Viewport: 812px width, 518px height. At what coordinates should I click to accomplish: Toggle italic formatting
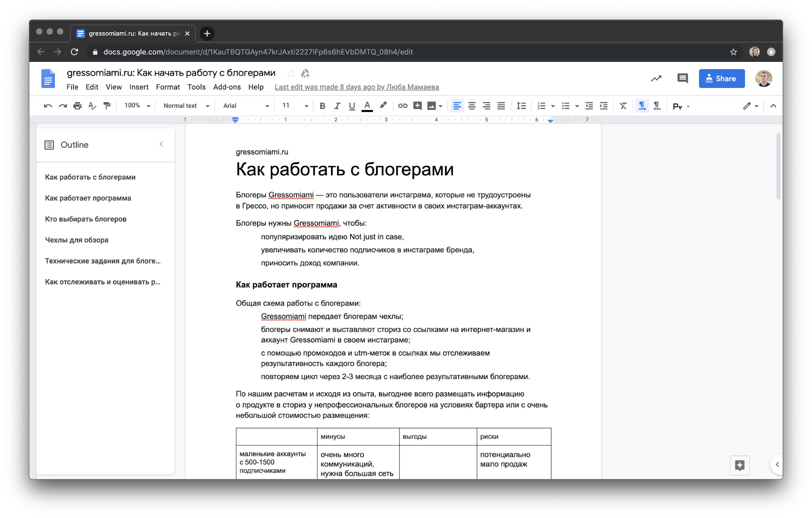[337, 106]
